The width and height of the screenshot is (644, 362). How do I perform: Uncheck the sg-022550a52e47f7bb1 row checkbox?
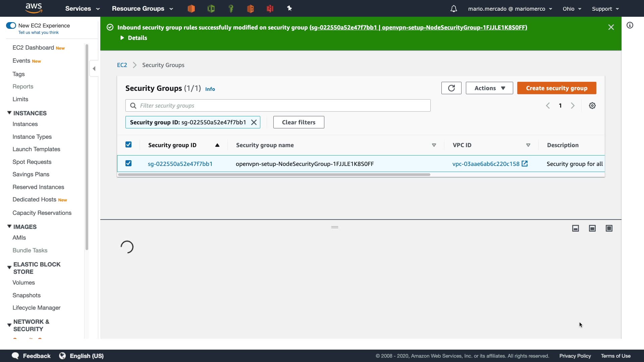pos(128,163)
